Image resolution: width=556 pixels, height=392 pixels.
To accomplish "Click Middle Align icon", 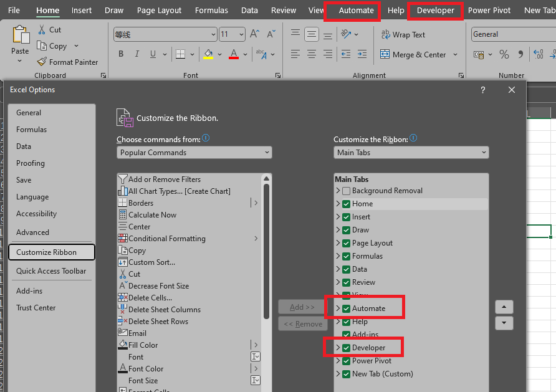I will coord(311,34).
